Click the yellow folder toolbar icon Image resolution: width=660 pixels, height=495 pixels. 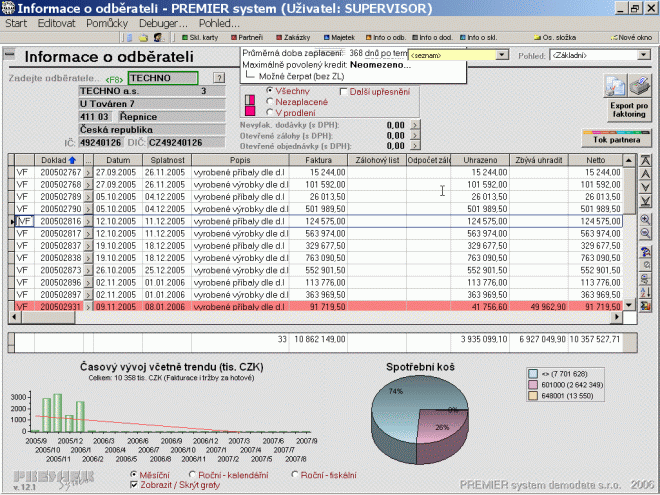[144, 38]
